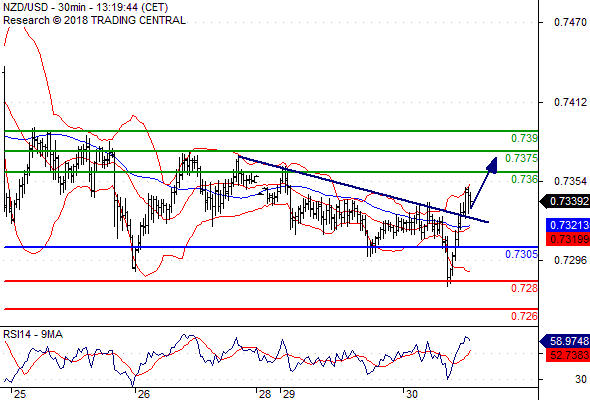This screenshot has width=590, height=400.
Task: Select the 30 date marker on axis
Action: pos(412,394)
